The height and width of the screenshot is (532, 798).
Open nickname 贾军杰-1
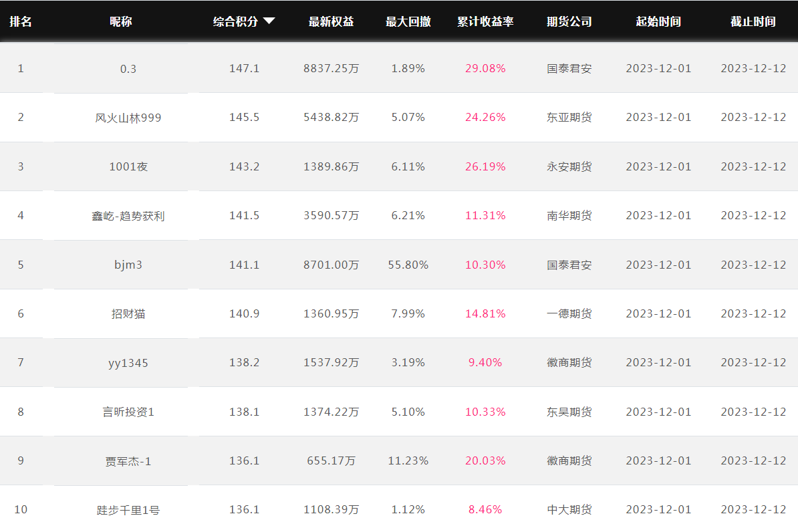[128, 461]
